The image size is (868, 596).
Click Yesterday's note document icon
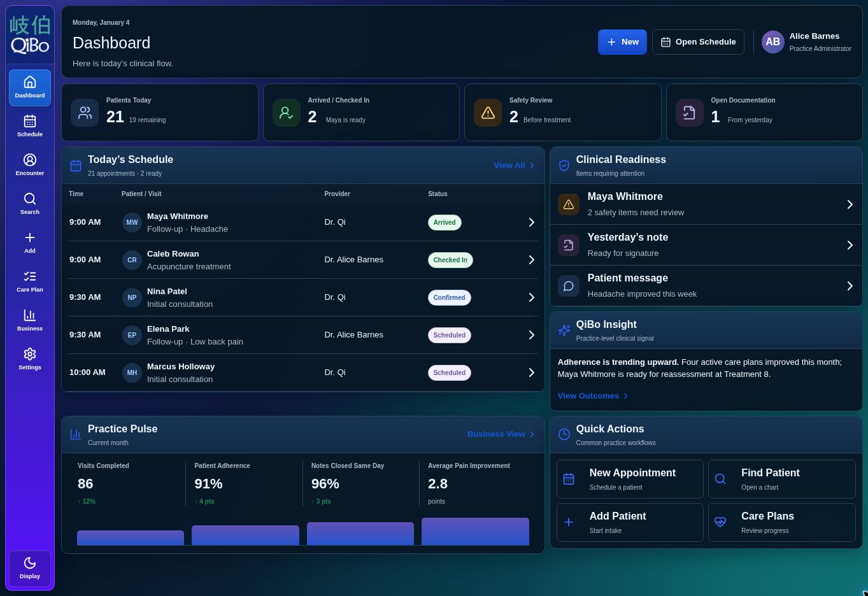point(569,245)
